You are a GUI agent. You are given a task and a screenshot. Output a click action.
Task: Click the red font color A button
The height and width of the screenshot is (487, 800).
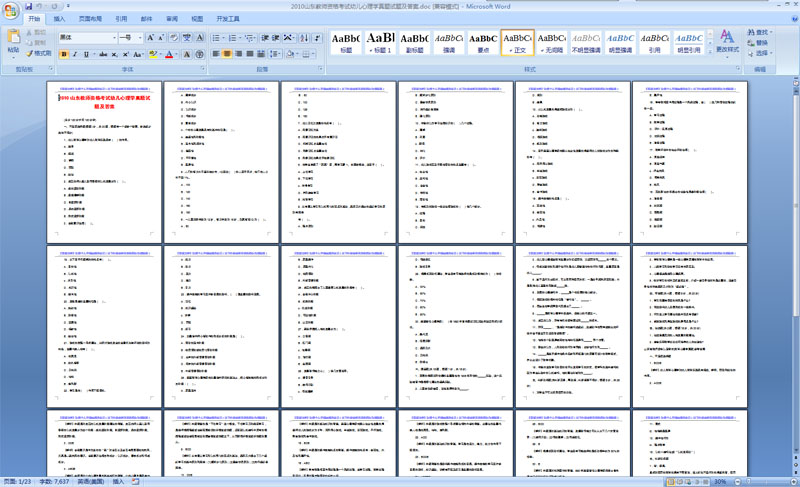coord(169,54)
